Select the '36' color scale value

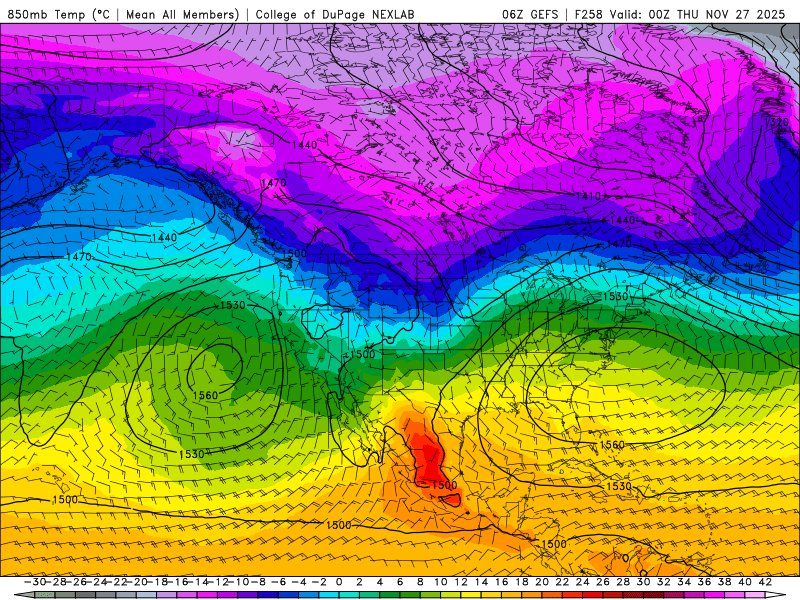pos(704,582)
